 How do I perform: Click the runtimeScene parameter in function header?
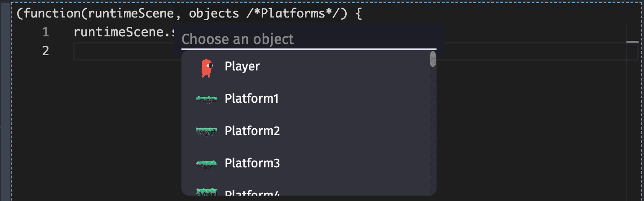pyautogui.click(x=130, y=13)
